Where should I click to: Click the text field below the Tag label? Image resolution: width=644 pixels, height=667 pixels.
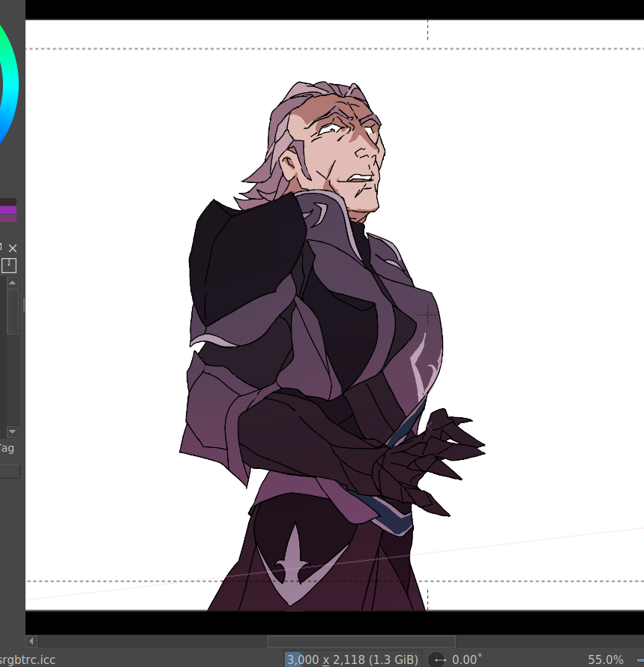pyautogui.click(x=9, y=470)
